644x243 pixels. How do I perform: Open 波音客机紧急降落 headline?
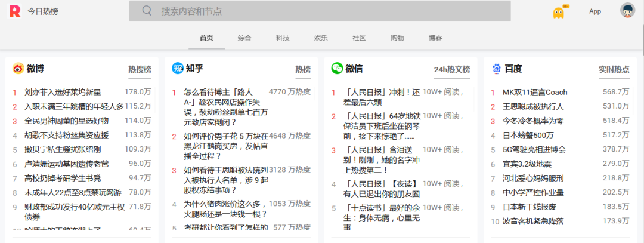[x=533, y=222]
